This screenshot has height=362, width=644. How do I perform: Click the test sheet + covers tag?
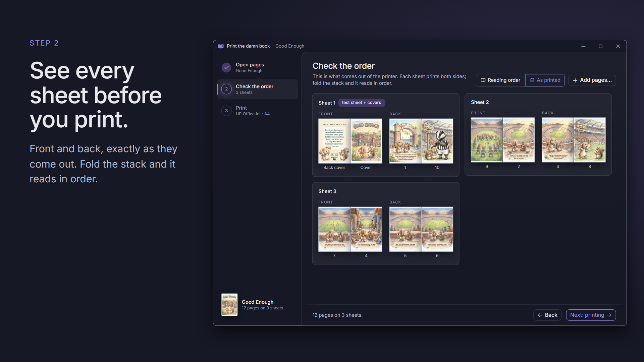(362, 103)
